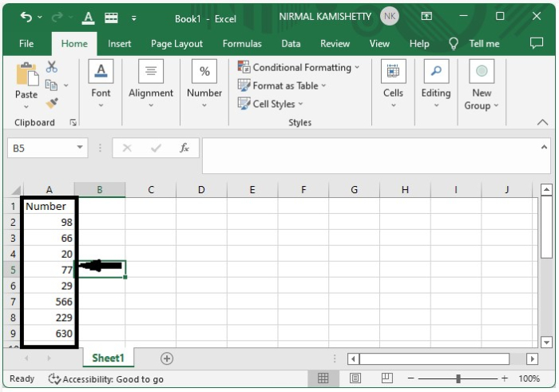559x392 pixels.
Task: Click the Tell me lightbulb icon
Action: click(x=454, y=44)
